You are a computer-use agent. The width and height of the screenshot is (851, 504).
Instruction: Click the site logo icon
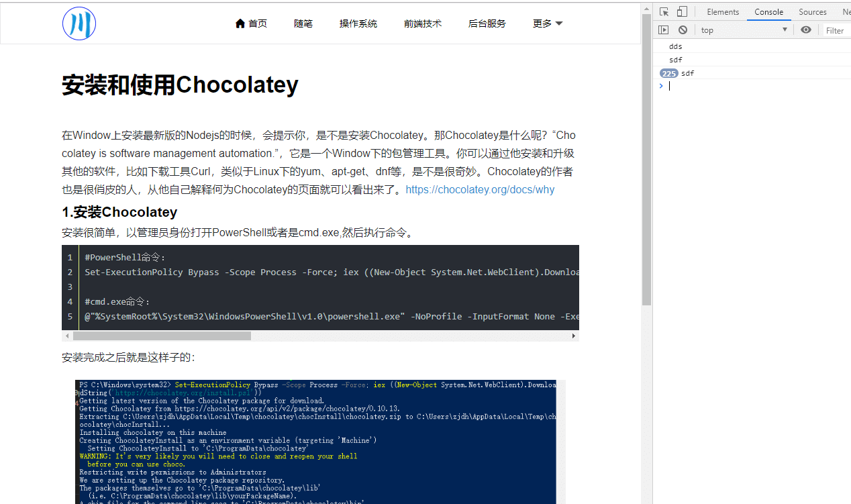(79, 23)
